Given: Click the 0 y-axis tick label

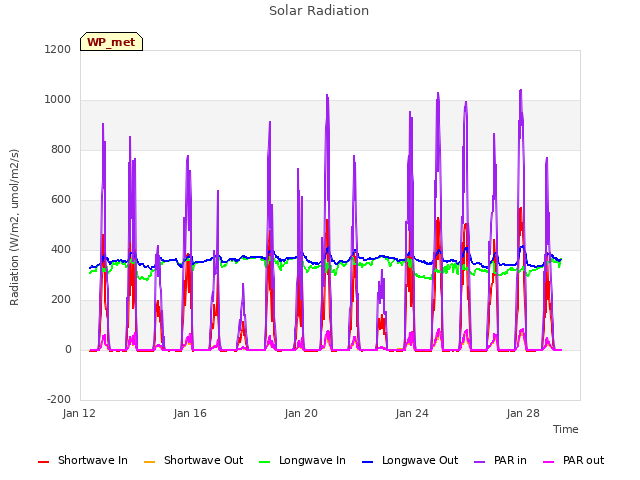Looking at the screenshot, I should pos(68,349).
